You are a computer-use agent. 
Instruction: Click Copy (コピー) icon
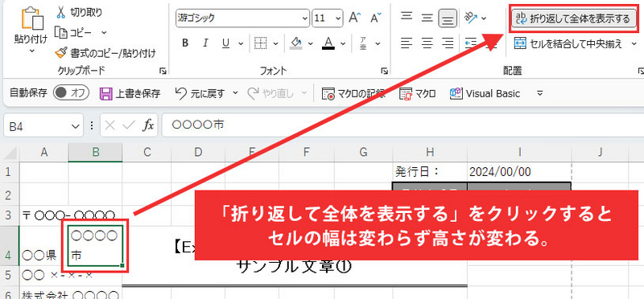coord(61,32)
